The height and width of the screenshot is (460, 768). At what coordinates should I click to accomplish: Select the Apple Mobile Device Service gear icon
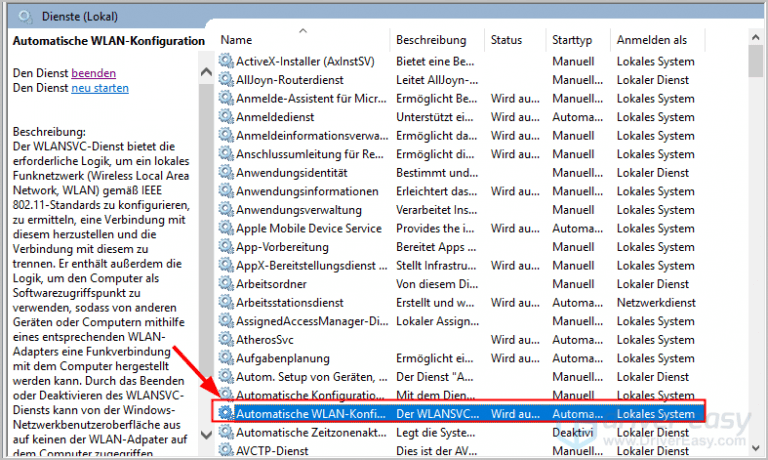(x=226, y=228)
